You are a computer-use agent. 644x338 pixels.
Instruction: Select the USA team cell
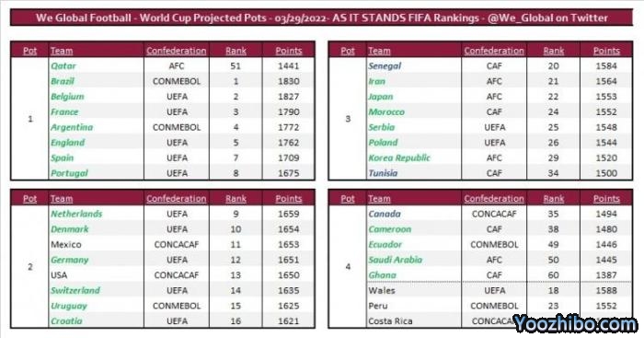[x=96, y=275]
